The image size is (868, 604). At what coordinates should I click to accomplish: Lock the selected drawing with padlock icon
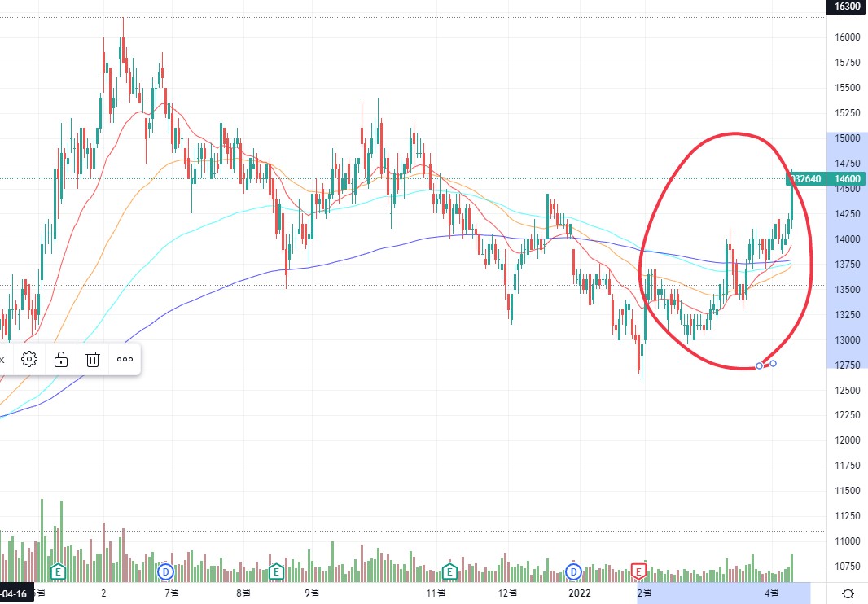(61, 359)
